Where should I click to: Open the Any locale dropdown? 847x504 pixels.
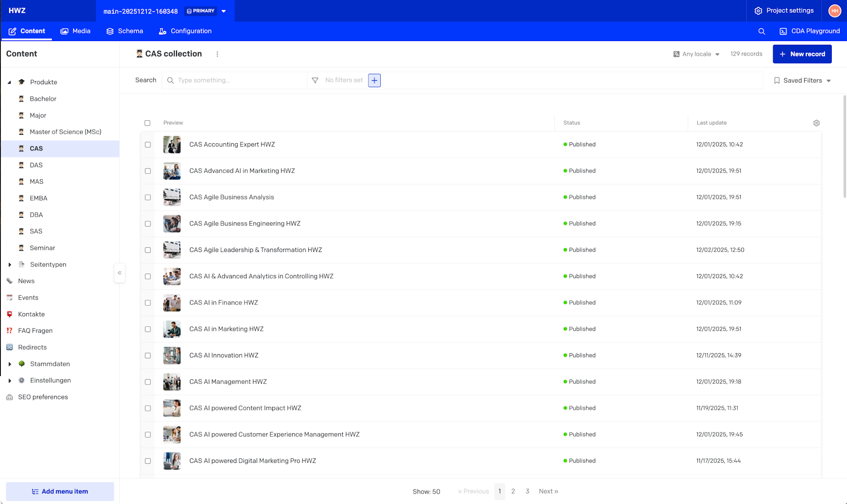click(697, 54)
